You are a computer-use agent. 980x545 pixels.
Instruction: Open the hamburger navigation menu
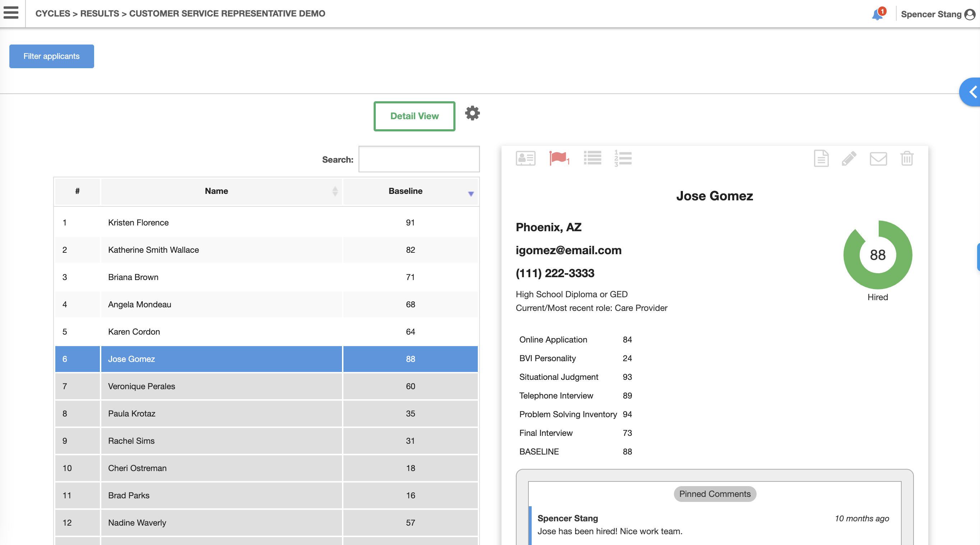pyautogui.click(x=11, y=13)
